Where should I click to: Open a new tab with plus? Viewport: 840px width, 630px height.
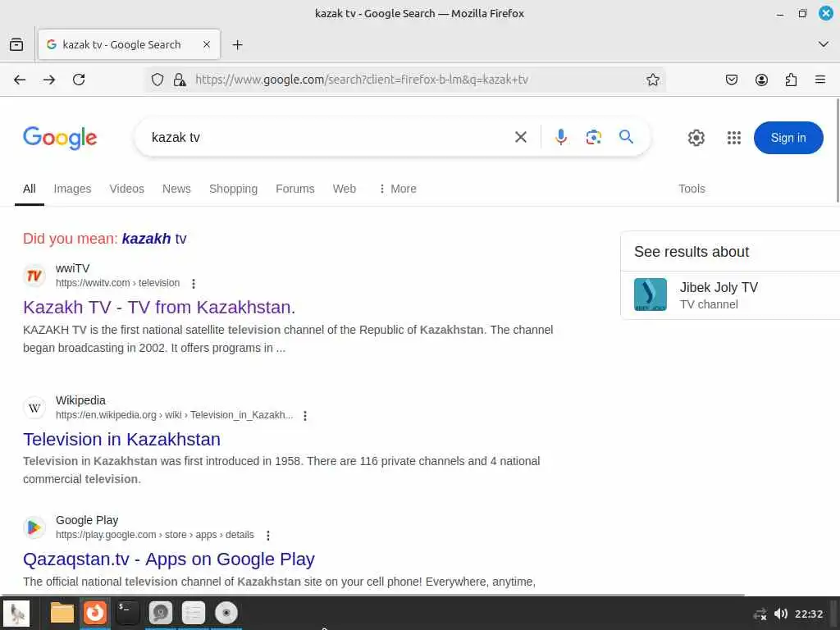(x=237, y=45)
